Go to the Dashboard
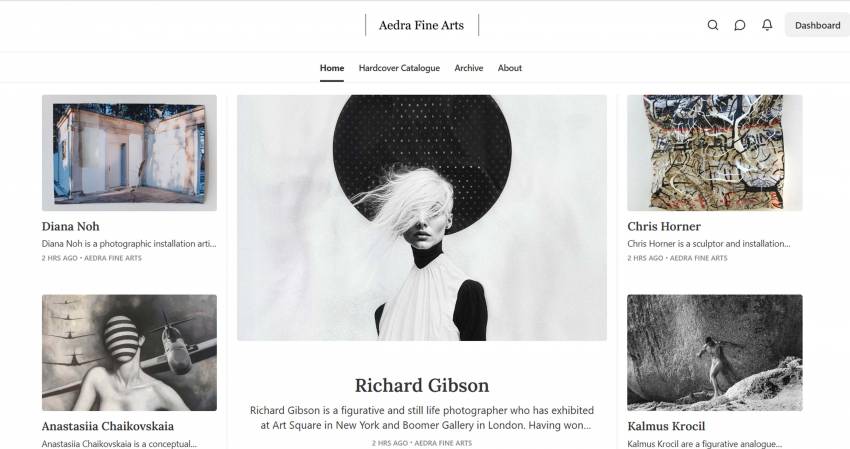Image resolution: width=850 pixels, height=449 pixels. (817, 25)
